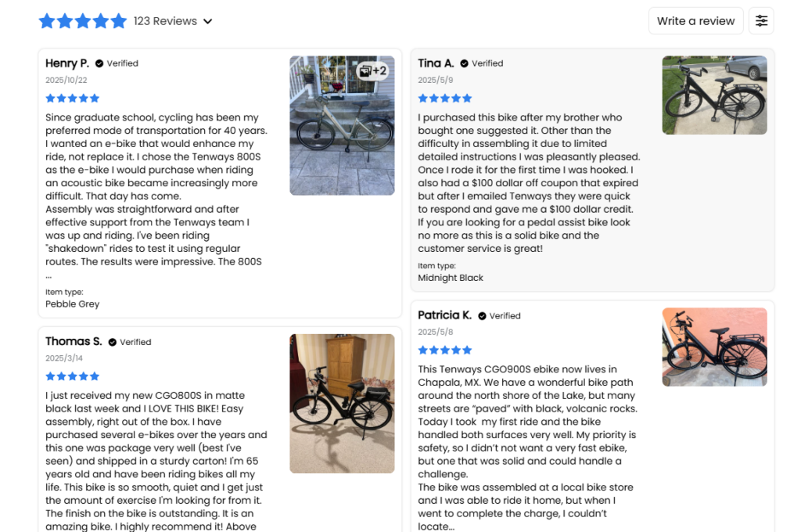801x532 pixels.
Task: Click the camera +2 photo badge on Henry's review
Action: (x=371, y=70)
